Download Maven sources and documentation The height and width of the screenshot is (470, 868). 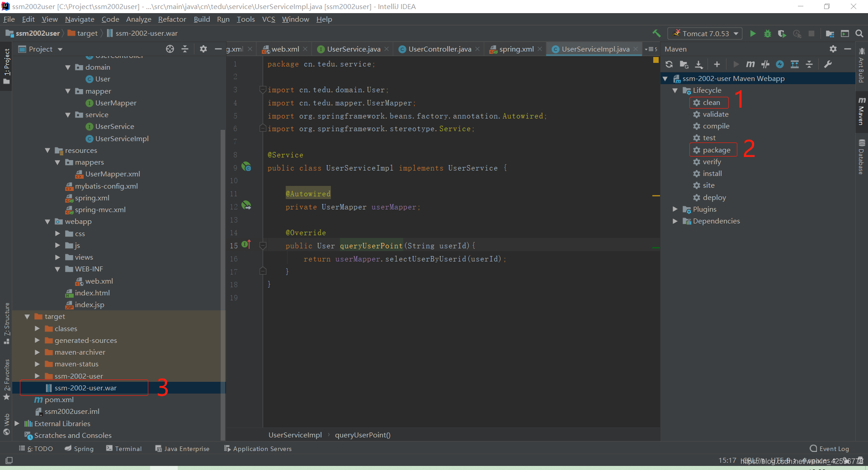(x=699, y=64)
